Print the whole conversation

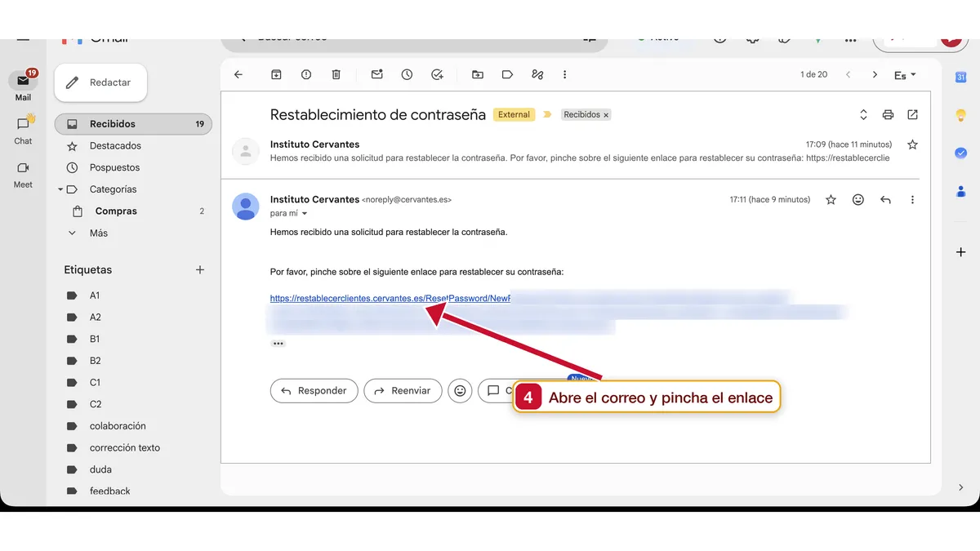click(x=888, y=114)
